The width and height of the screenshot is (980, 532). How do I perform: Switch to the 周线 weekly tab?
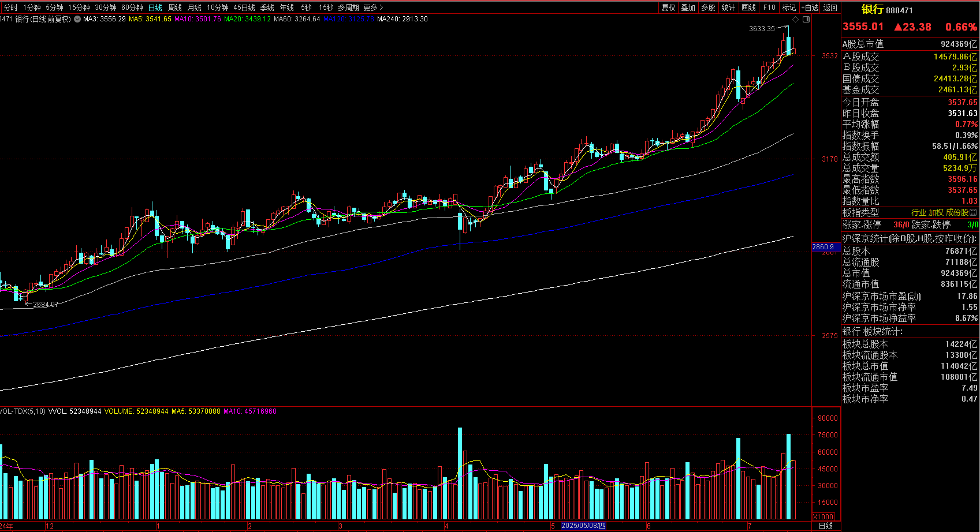pos(175,8)
